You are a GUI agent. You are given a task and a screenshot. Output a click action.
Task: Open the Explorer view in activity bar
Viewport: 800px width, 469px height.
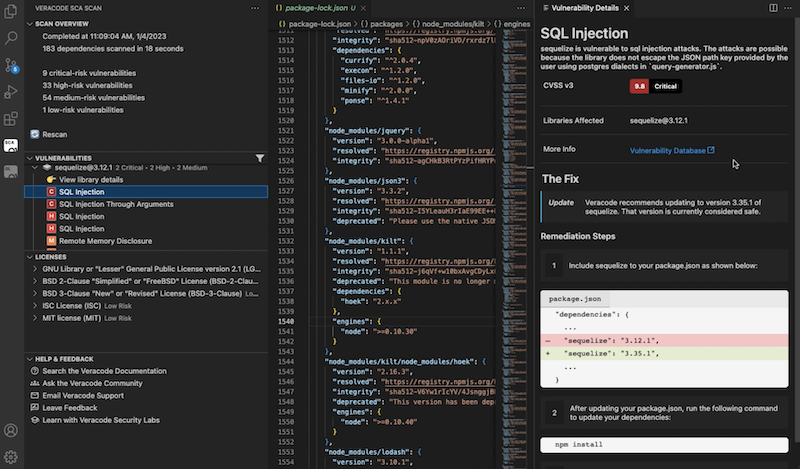point(11,11)
